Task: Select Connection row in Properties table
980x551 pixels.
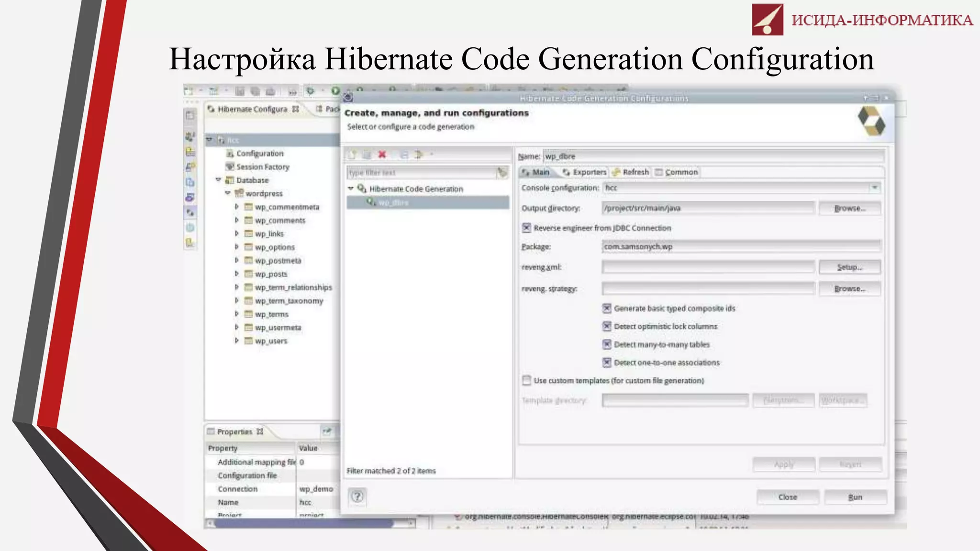Action: coord(272,489)
